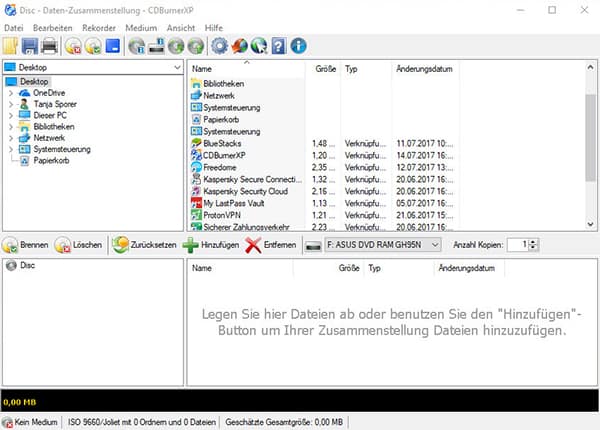
Task: Click the Kein Medium status bar icon
Action: (7, 423)
